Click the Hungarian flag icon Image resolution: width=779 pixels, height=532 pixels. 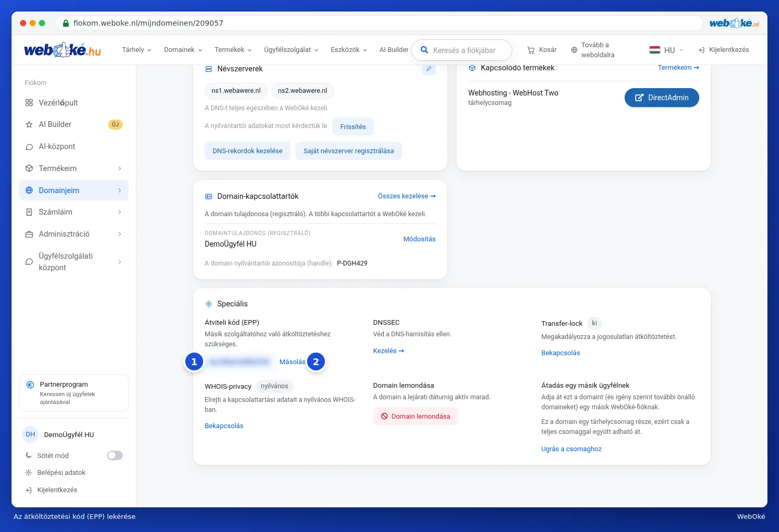point(655,50)
